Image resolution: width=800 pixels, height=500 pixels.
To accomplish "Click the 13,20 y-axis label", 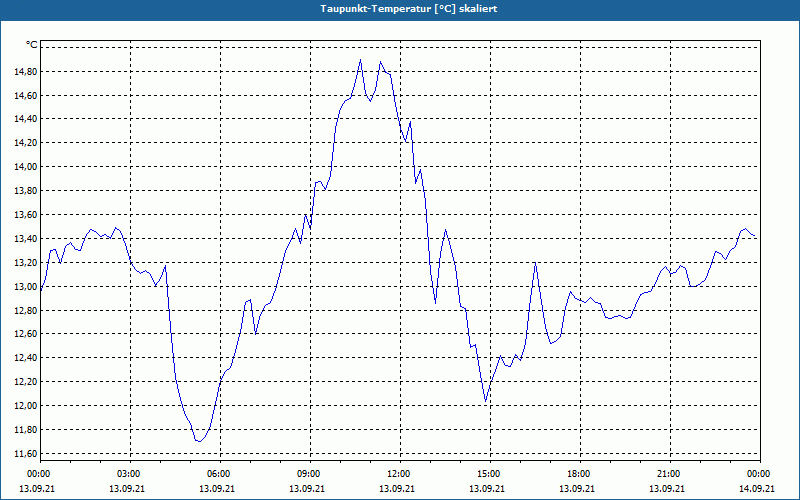I will point(25,263).
